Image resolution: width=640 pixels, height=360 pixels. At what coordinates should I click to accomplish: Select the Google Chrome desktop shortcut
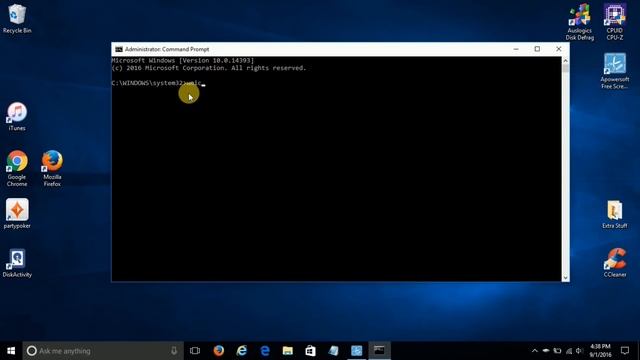[17, 169]
